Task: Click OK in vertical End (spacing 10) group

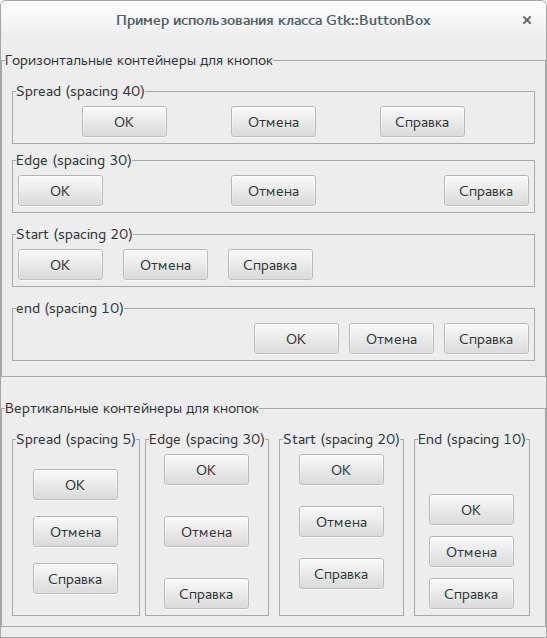Action: click(471, 509)
